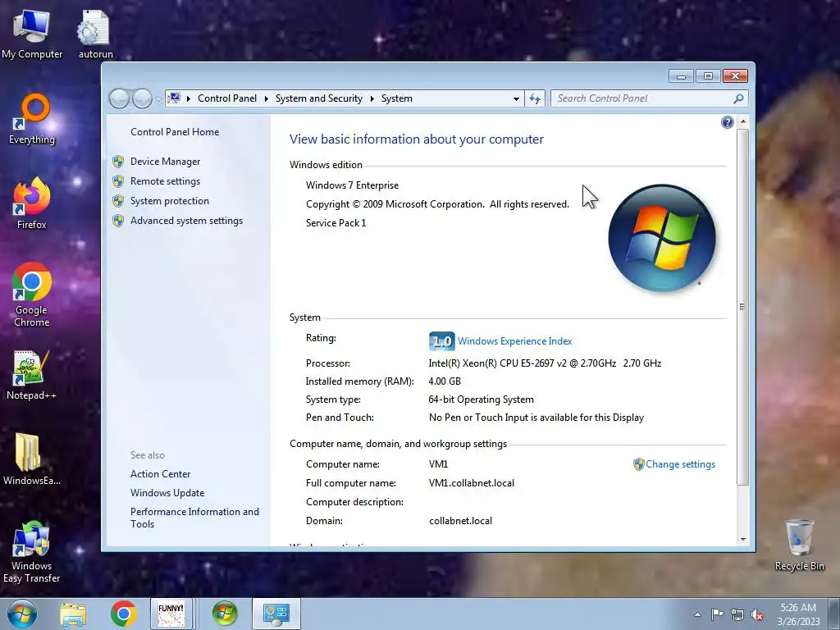Go forward with the right navigation arrow
The image size is (840, 630).
(x=142, y=98)
